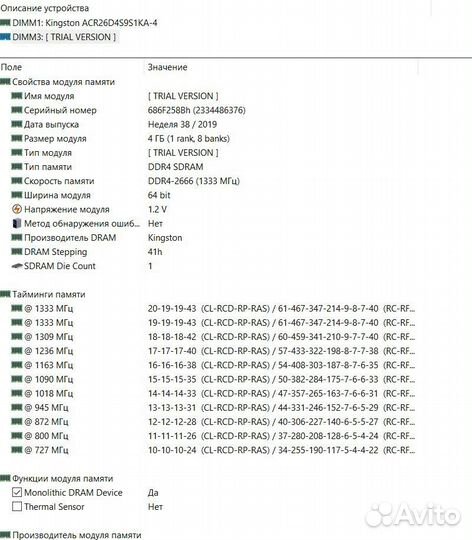Select the 64 bit module width value
The width and height of the screenshot is (472, 540).
[159, 195]
